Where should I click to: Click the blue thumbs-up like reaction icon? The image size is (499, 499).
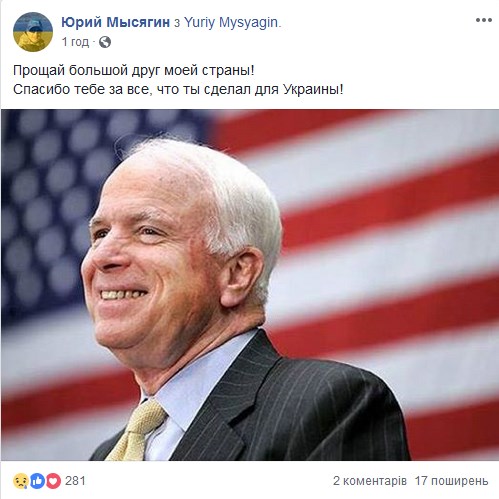37,481
